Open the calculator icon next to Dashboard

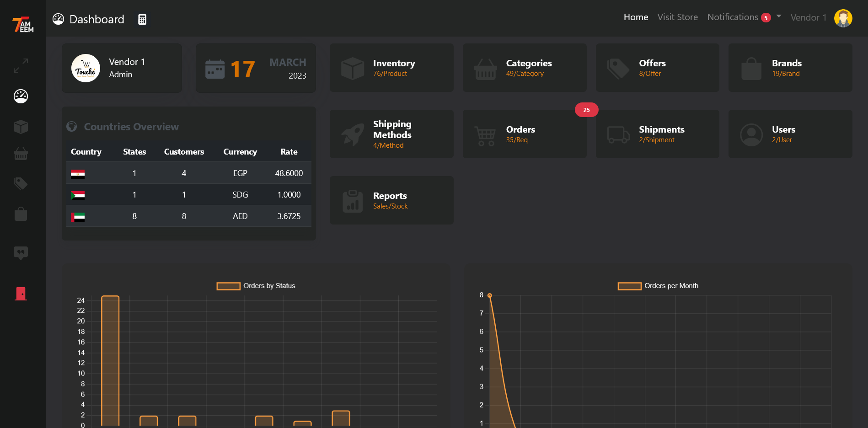(x=142, y=19)
